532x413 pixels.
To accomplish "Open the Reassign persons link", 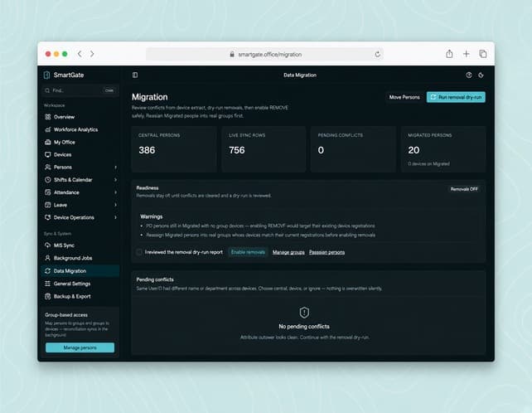I will [x=326, y=252].
